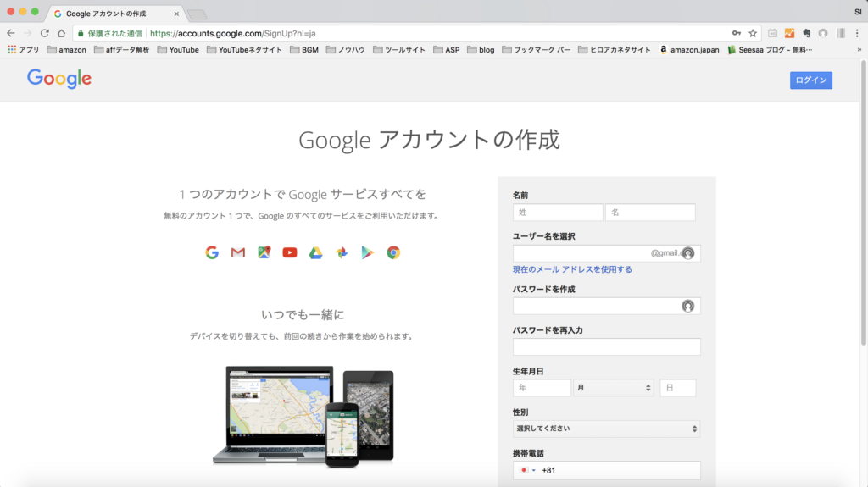
Task: Open the ツールサイト bookmark folder
Action: point(399,50)
